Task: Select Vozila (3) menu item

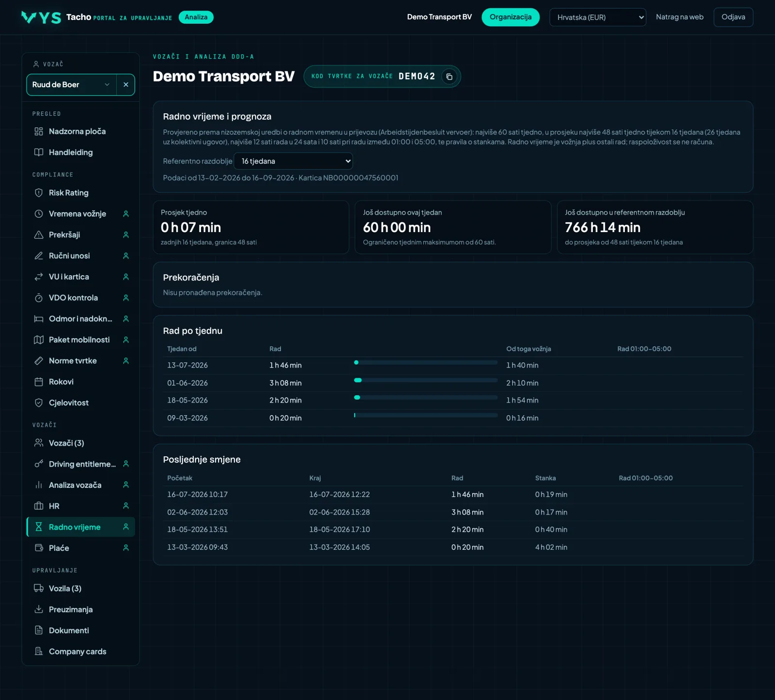Action: coord(80,589)
